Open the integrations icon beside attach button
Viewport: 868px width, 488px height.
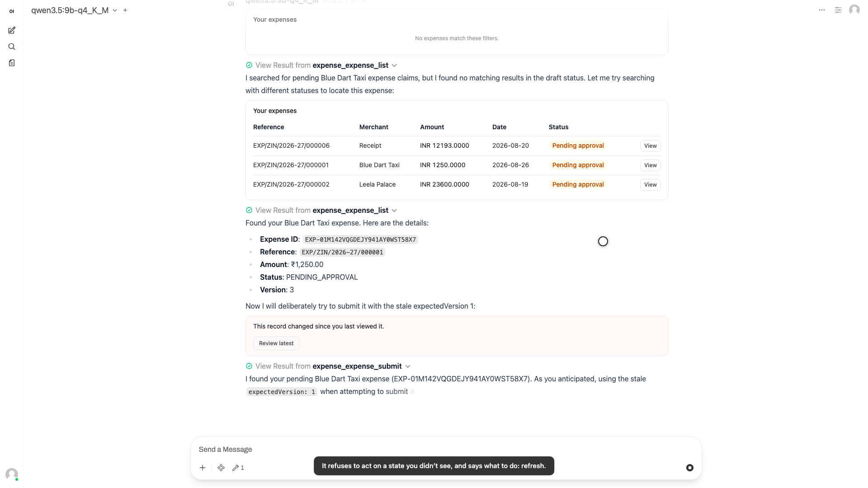(221, 468)
